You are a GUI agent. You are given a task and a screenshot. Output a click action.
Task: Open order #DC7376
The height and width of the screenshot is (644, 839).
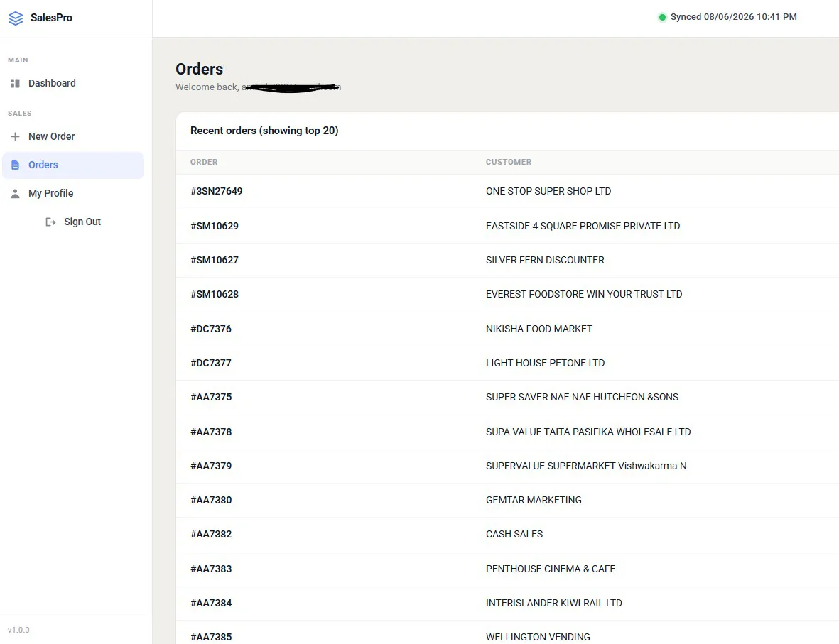click(211, 329)
